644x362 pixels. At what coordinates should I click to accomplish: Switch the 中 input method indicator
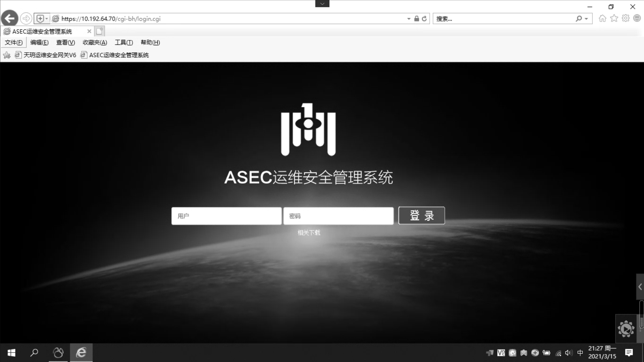[580, 353]
